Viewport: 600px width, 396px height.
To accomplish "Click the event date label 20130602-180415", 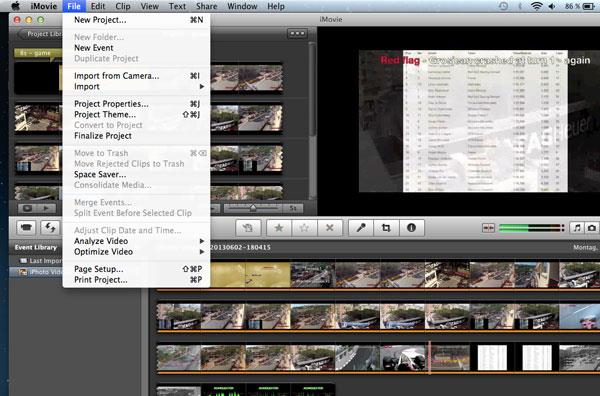I will (x=240, y=248).
